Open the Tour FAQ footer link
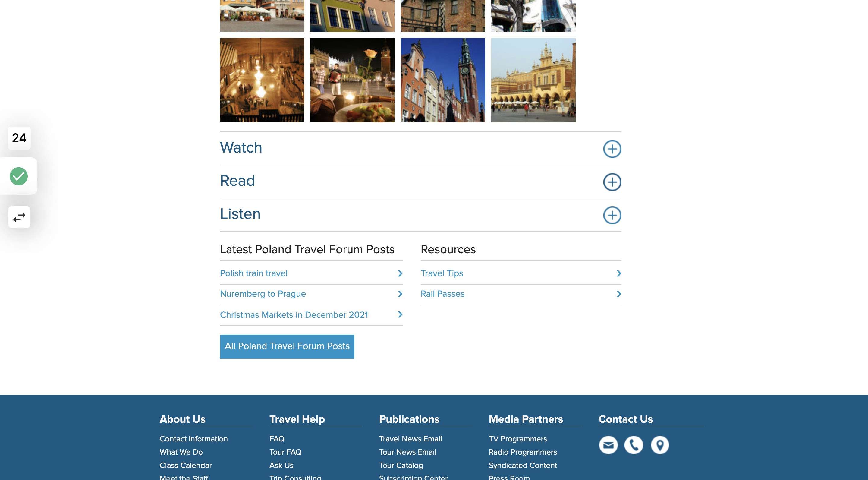Viewport: 868px width, 480px height. coord(285,452)
